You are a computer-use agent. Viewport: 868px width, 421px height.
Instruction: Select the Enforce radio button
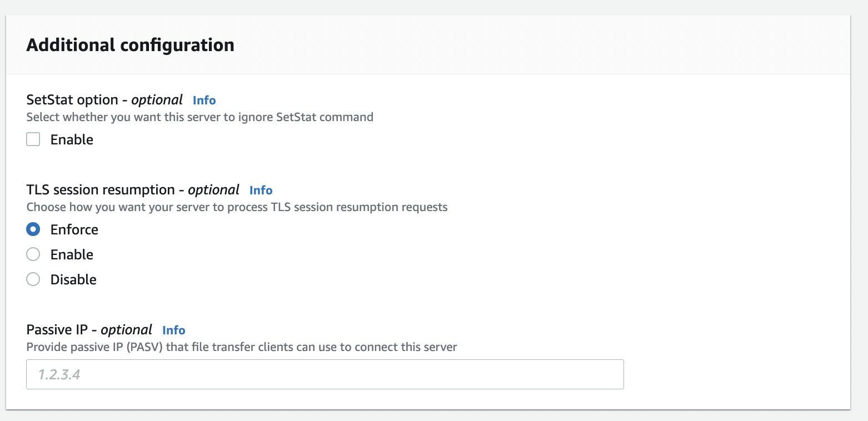pos(33,229)
